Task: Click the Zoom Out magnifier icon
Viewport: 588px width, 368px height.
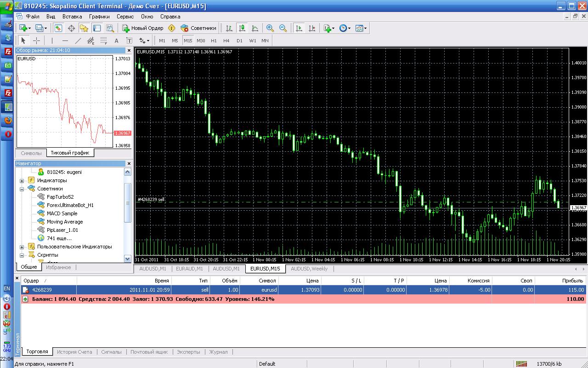Action: point(283,28)
